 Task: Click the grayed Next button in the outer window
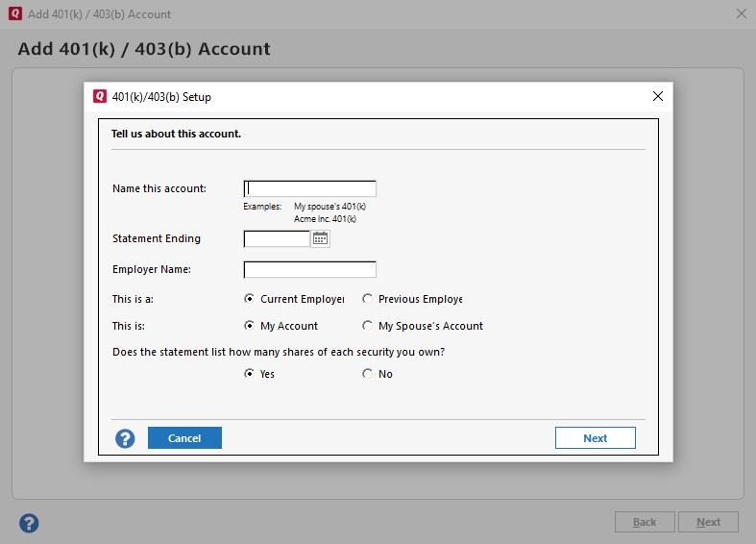coord(708,522)
